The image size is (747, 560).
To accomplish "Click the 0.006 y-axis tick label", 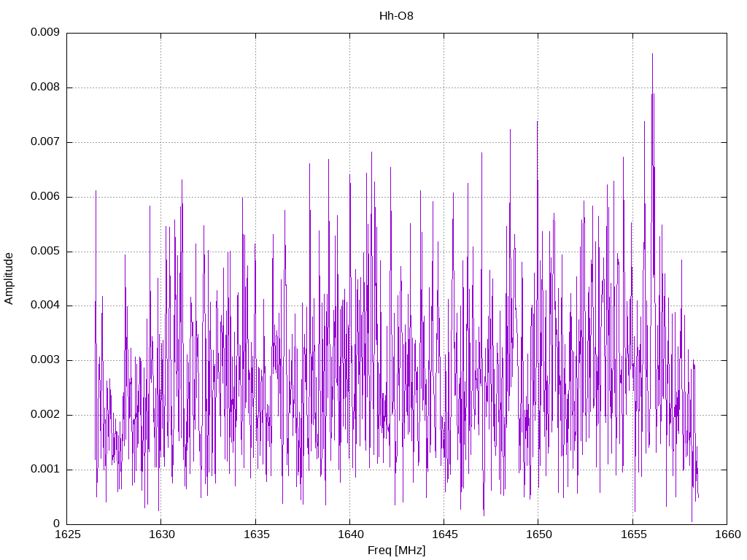I will [x=45, y=197].
